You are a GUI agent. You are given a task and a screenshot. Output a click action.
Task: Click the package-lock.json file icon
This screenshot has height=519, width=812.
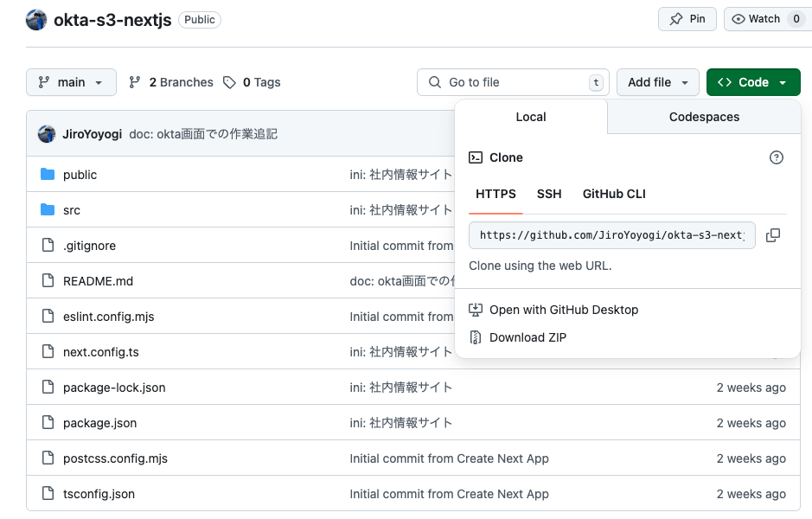(48, 387)
